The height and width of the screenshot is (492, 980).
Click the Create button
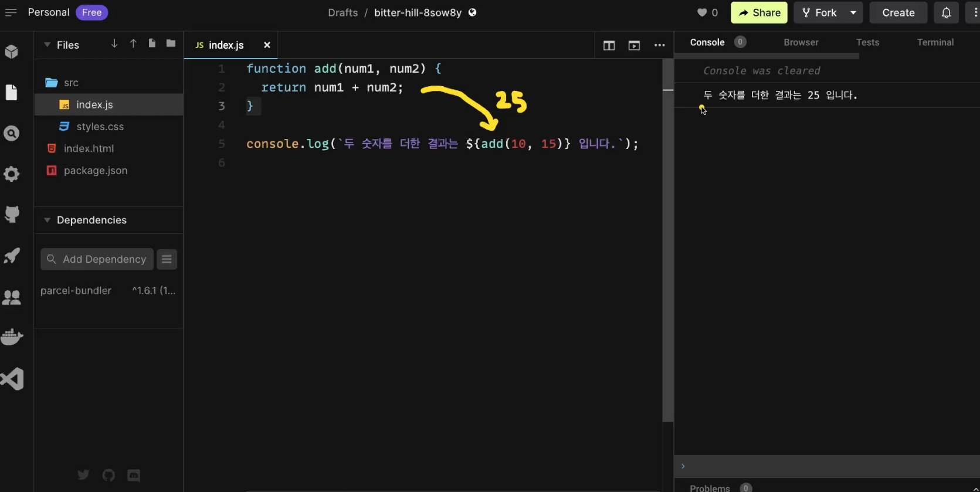point(898,12)
